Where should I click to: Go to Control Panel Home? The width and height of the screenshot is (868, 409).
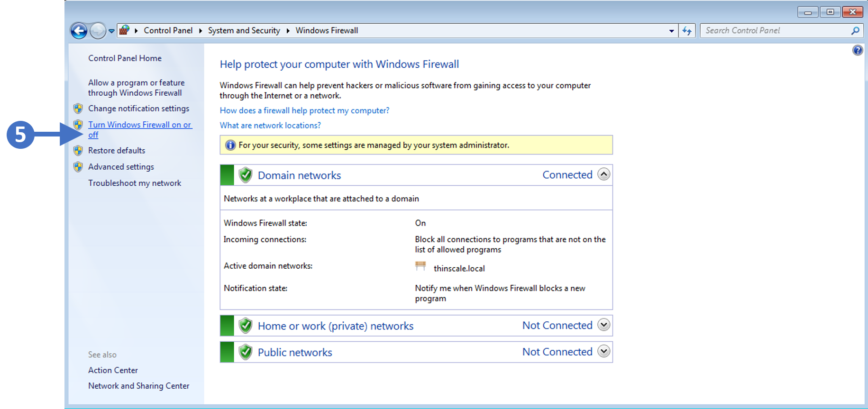pos(125,58)
